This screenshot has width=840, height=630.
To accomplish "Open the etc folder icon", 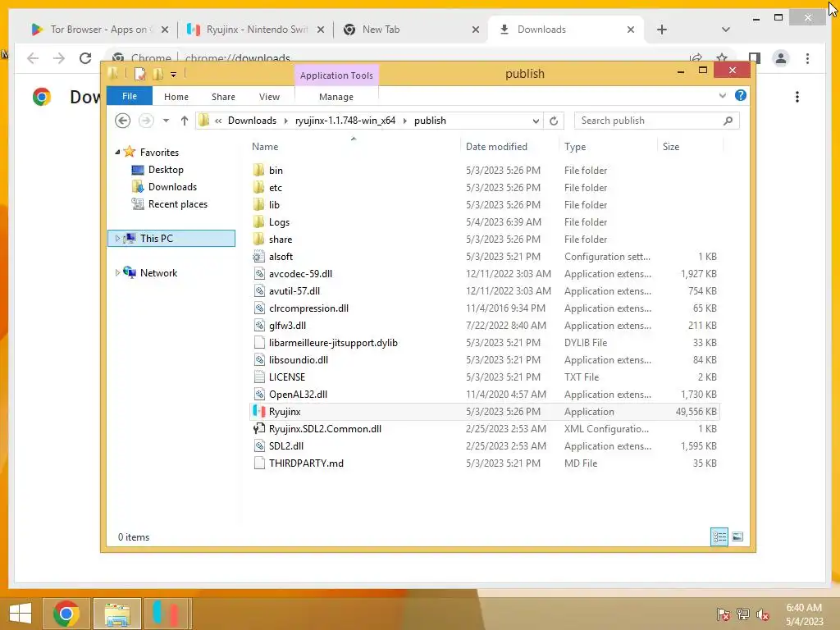I will (258, 188).
